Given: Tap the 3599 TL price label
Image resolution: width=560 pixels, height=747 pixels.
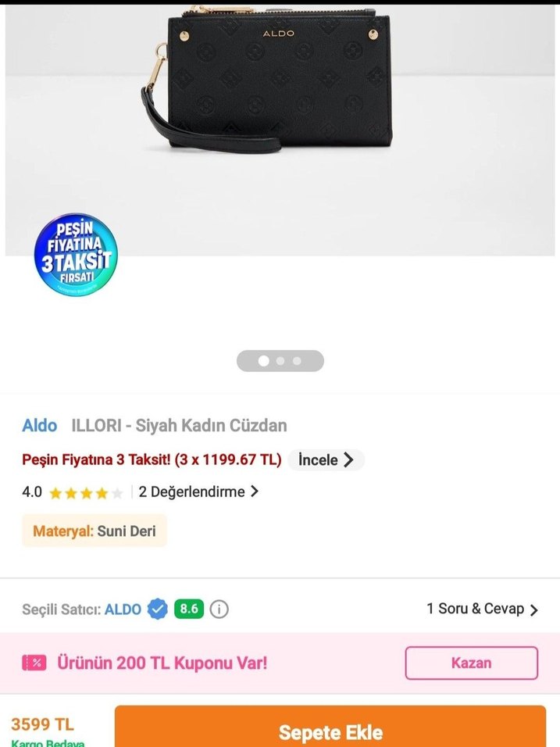Looking at the screenshot, I should pyautogui.click(x=42, y=724).
